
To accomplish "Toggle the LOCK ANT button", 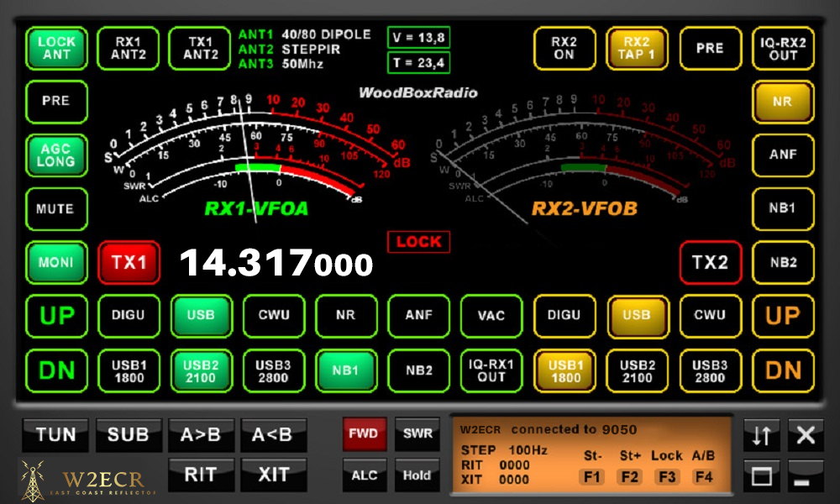I will (56, 48).
